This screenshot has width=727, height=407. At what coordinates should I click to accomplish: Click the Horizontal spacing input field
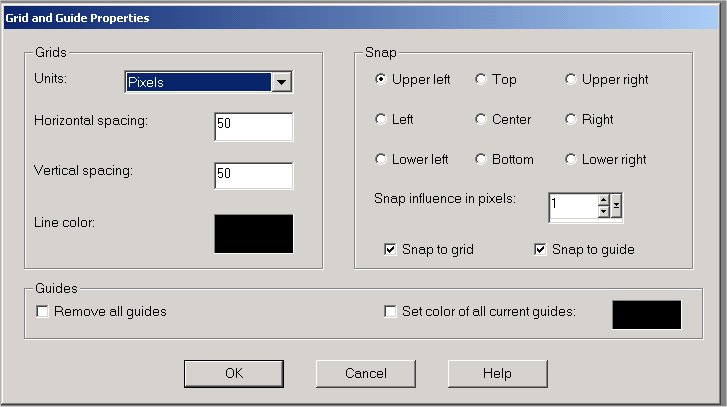(253, 127)
